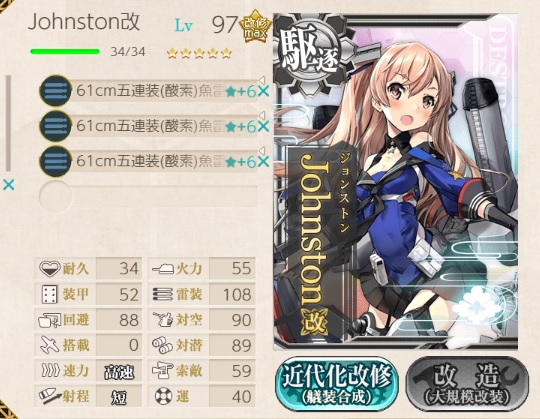
Task: Expand the first equipment slot's small arrow
Action: coord(261,80)
